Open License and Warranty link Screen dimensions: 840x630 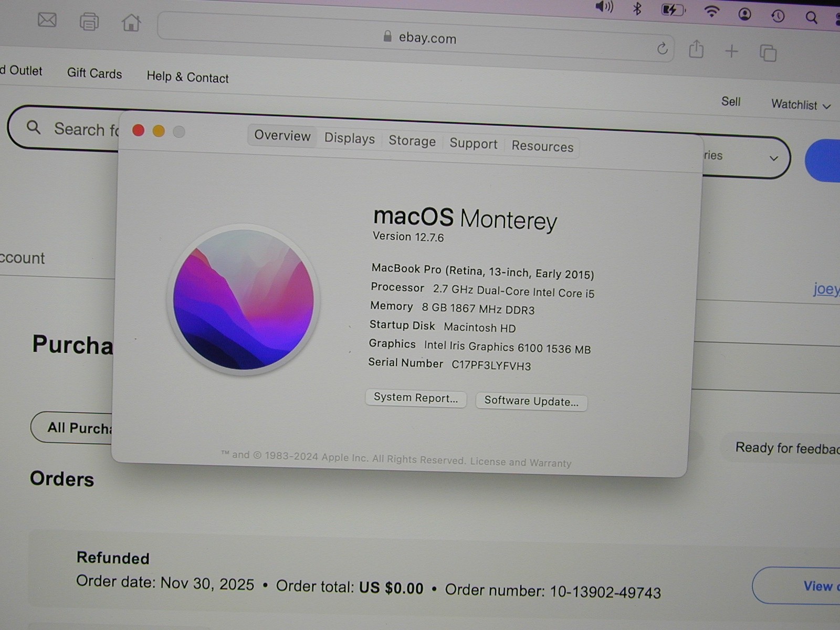tap(521, 462)
